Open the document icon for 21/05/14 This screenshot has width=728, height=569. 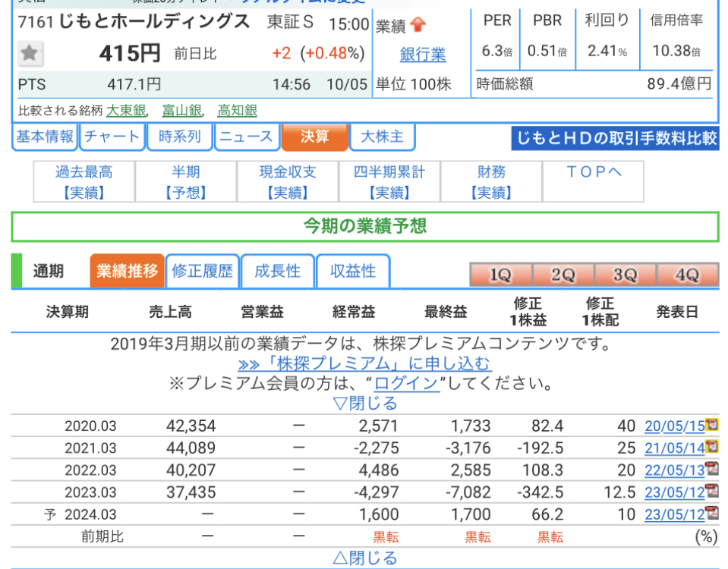(x=712, y=446)
